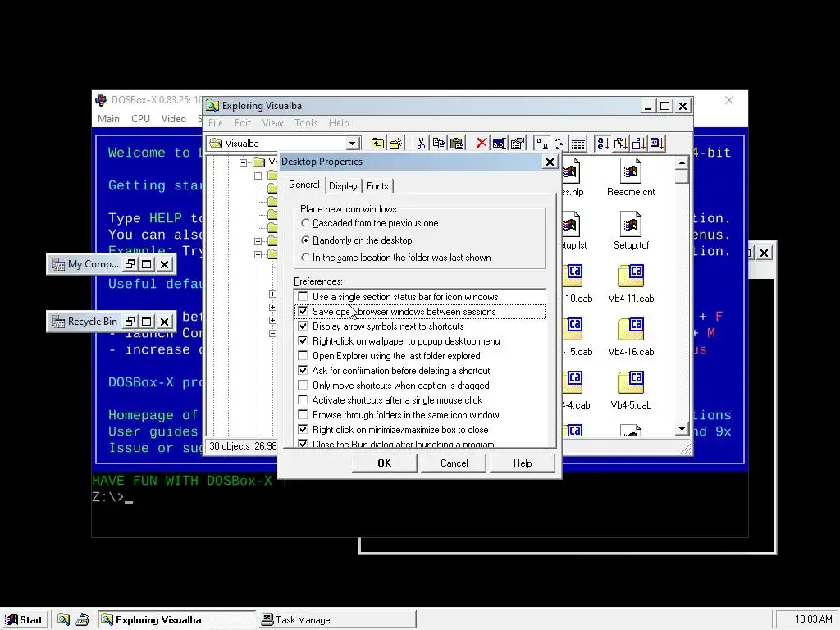This screenshot has height=630, width=840.
Task: Click the Explorer quick-launch icon beside Start
Action: point(64,619)
